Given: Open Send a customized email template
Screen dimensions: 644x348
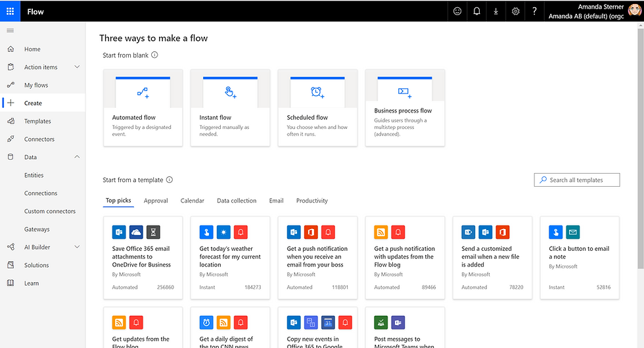Looking at the screenshot, I should point(492,257).
